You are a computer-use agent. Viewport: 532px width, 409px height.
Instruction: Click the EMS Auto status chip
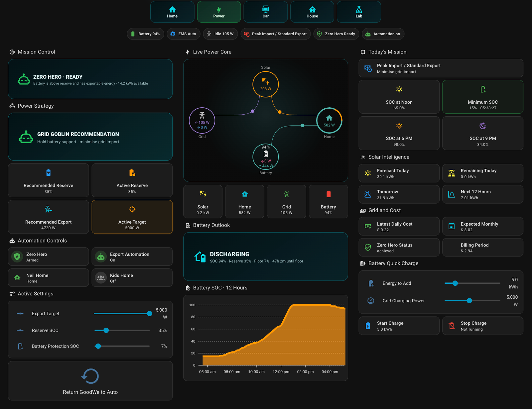(x=183, y=34)
